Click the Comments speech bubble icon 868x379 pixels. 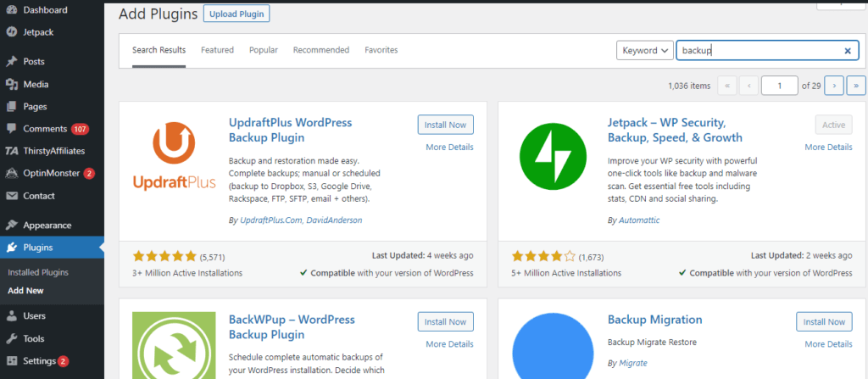[11, 129]
